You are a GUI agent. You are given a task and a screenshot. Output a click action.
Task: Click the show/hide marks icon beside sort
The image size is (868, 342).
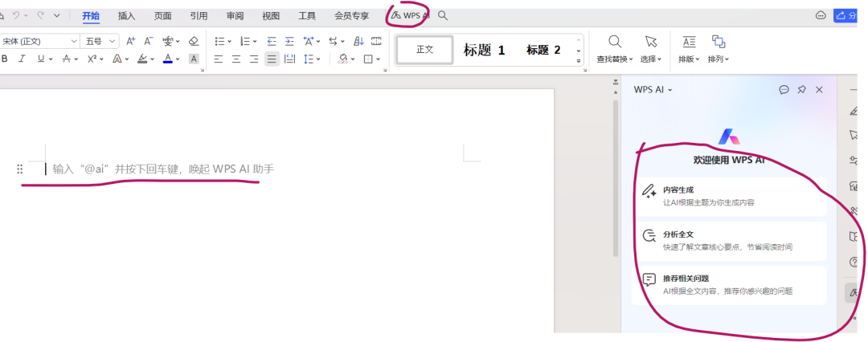tap(376, 41)
